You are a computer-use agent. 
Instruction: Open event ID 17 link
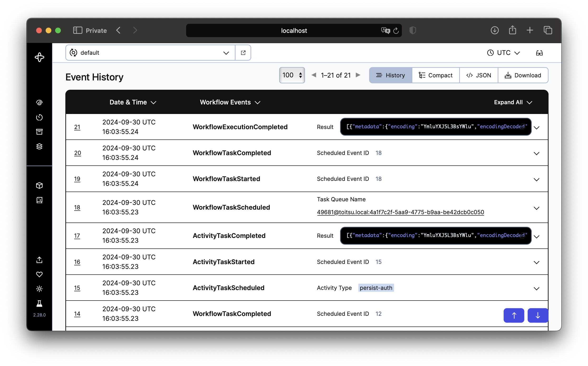coord(77,236)
